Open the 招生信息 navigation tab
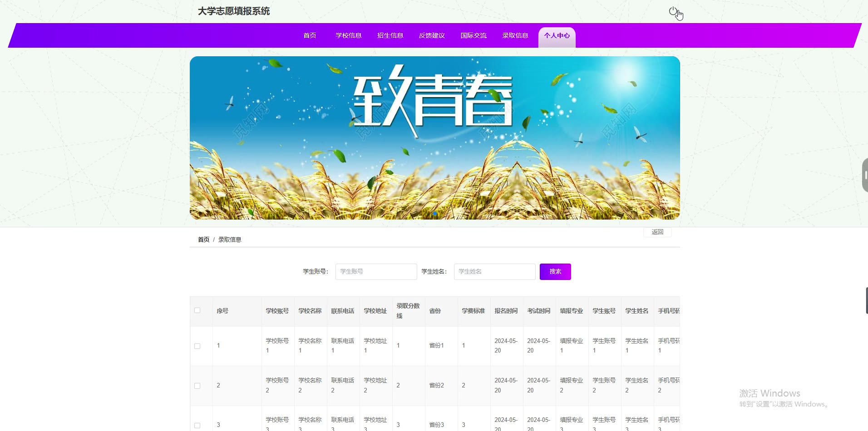 390,35
